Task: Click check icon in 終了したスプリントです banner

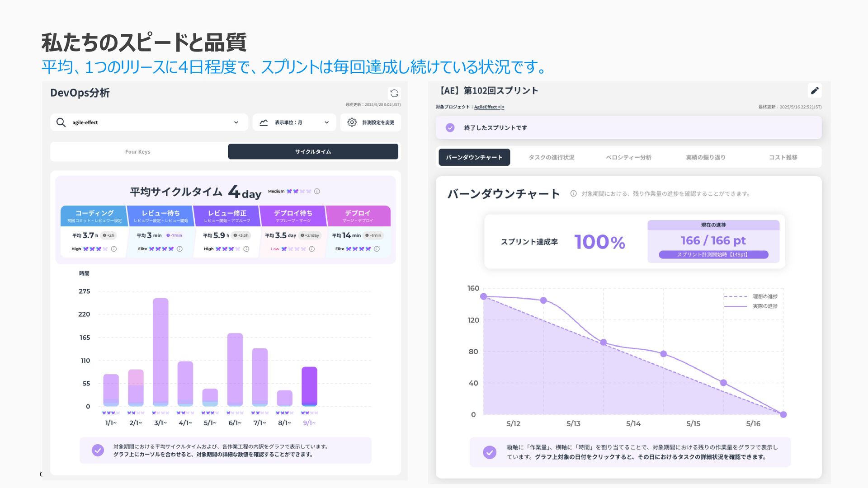Action: 450,128
